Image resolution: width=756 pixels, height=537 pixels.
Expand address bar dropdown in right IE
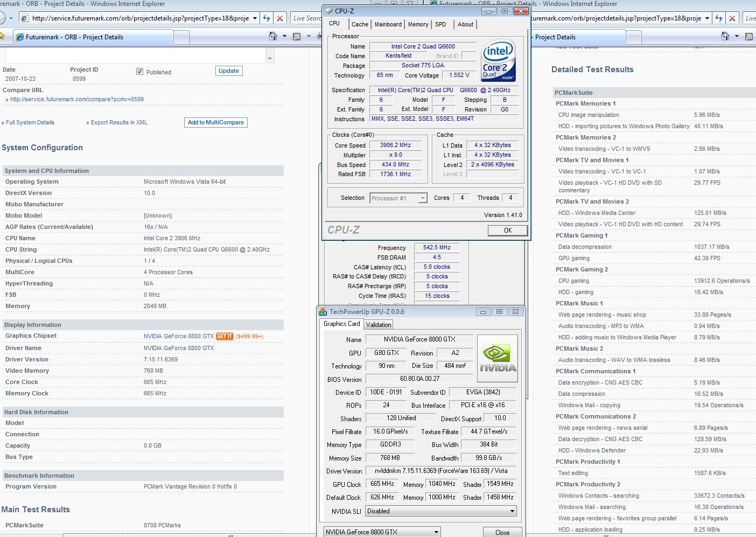coord(706,18)
